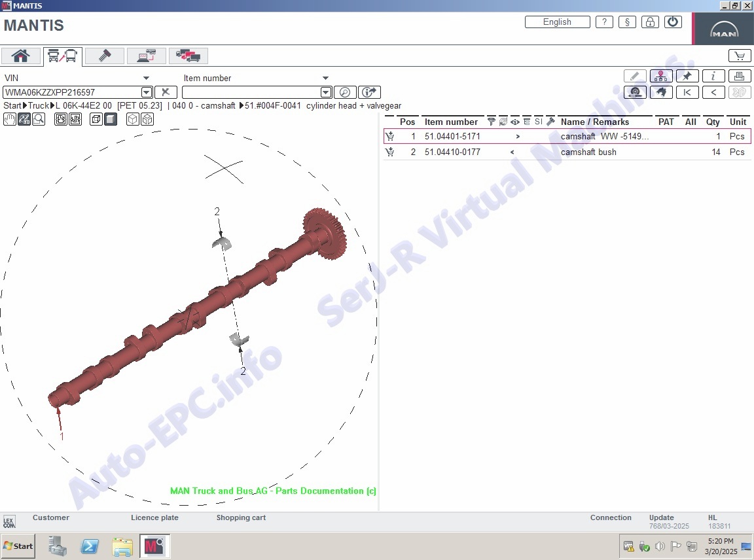
Task: Select item number 51.04410-0177
Action: pyautogui.click(x=452, y=152)
